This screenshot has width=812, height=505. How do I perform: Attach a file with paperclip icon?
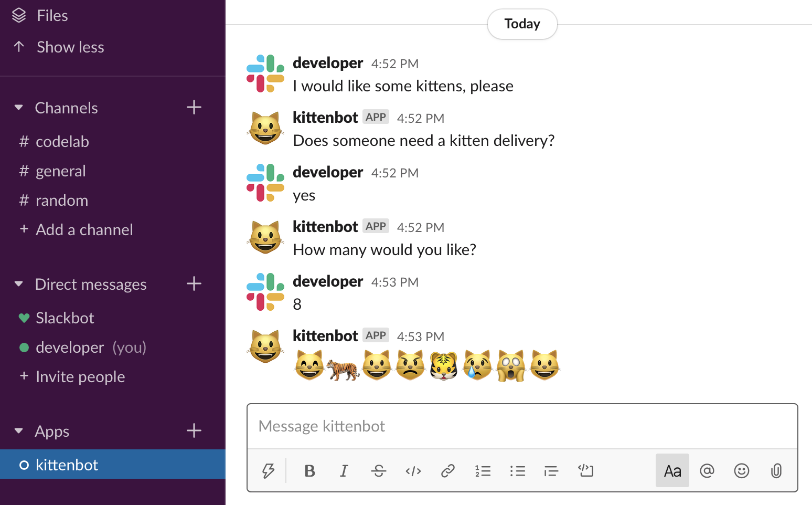776,471
